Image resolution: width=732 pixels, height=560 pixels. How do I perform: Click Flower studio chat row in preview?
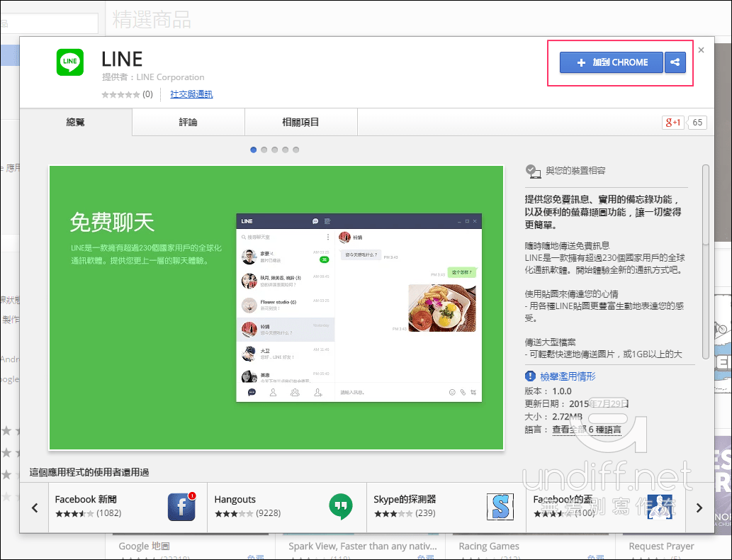286,305
